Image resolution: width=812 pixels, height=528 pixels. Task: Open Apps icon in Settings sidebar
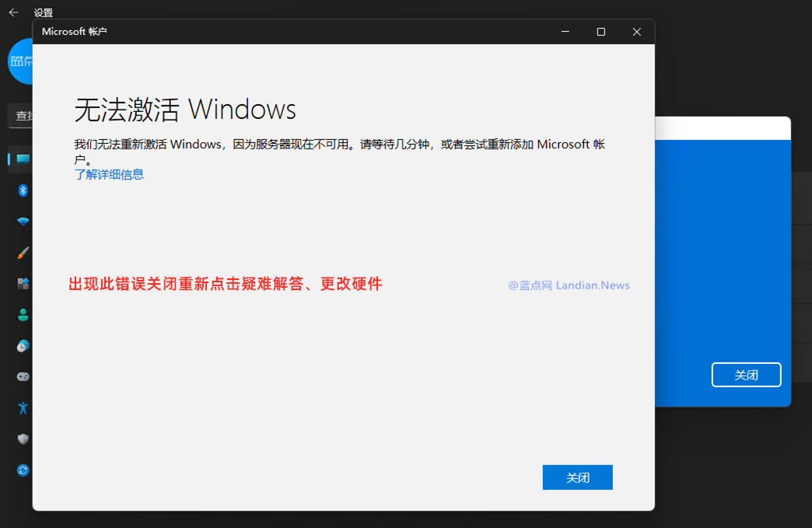(x=23, y=284)
